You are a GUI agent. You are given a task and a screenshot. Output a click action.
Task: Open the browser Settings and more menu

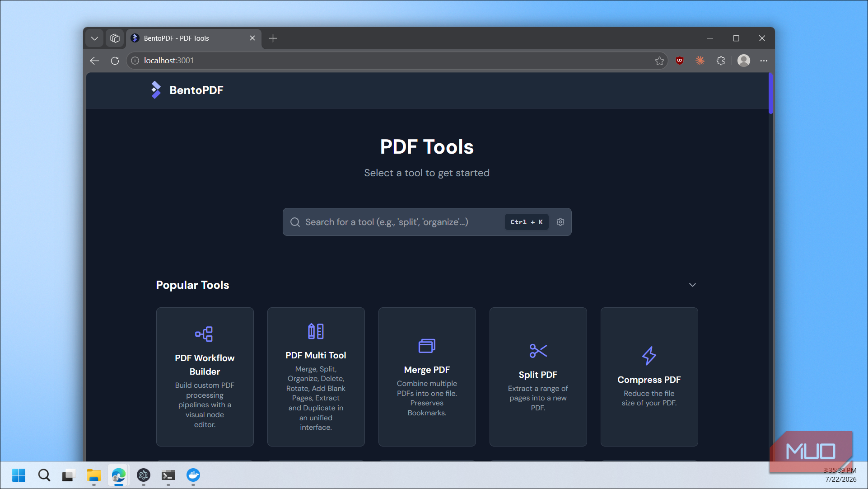(764, 61)
